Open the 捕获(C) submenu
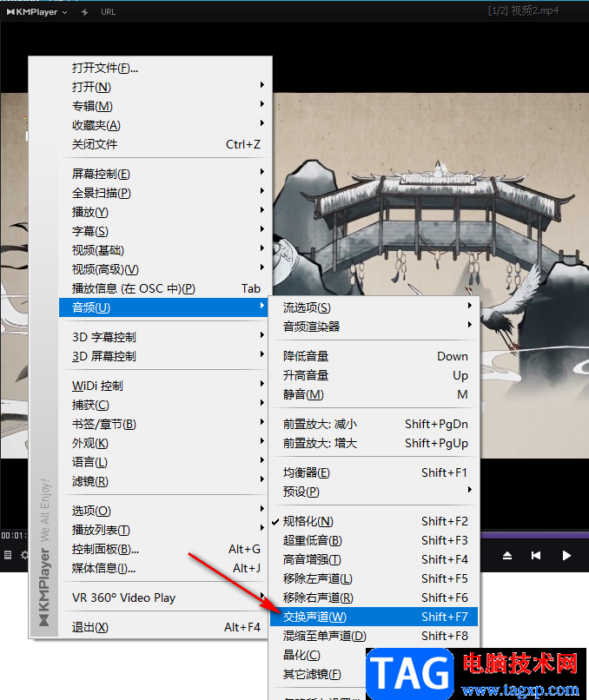Image resolution: width=589 pixels, height=700 pixels. click(165, 405)
